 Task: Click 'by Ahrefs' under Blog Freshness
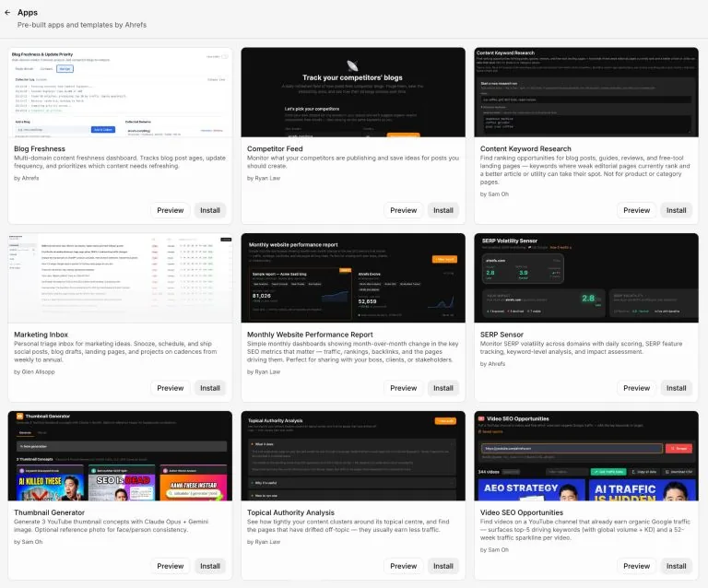[26, 178]
